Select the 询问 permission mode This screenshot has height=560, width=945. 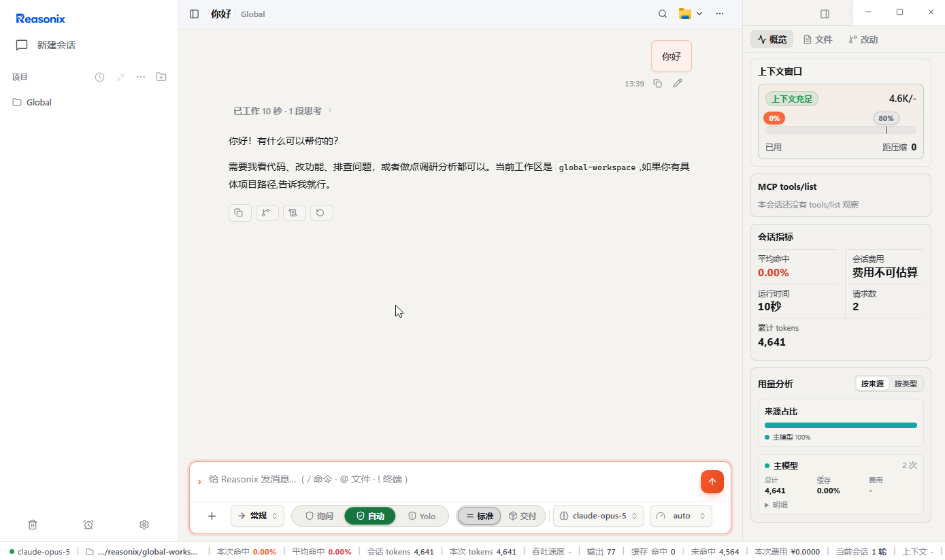point(319,516)
